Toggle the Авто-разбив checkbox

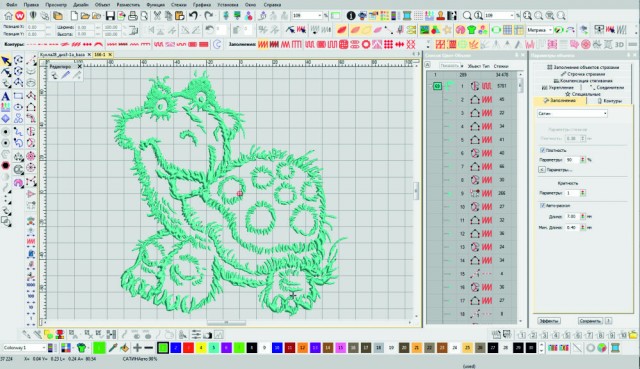click(x=542, y=205)
